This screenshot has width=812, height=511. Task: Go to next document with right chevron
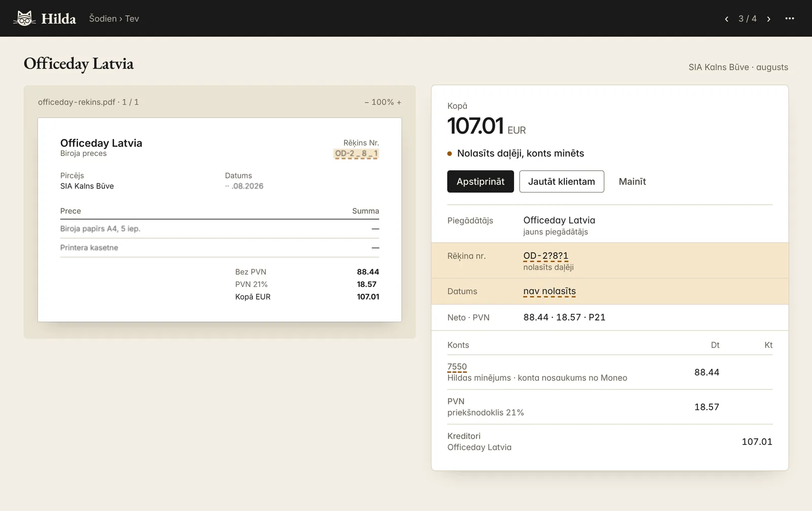769,19
